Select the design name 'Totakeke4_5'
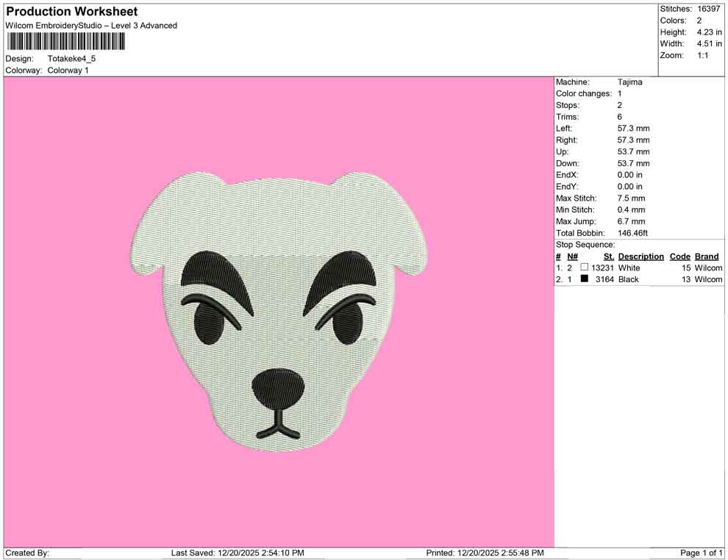728x560 pixels. 71,59
